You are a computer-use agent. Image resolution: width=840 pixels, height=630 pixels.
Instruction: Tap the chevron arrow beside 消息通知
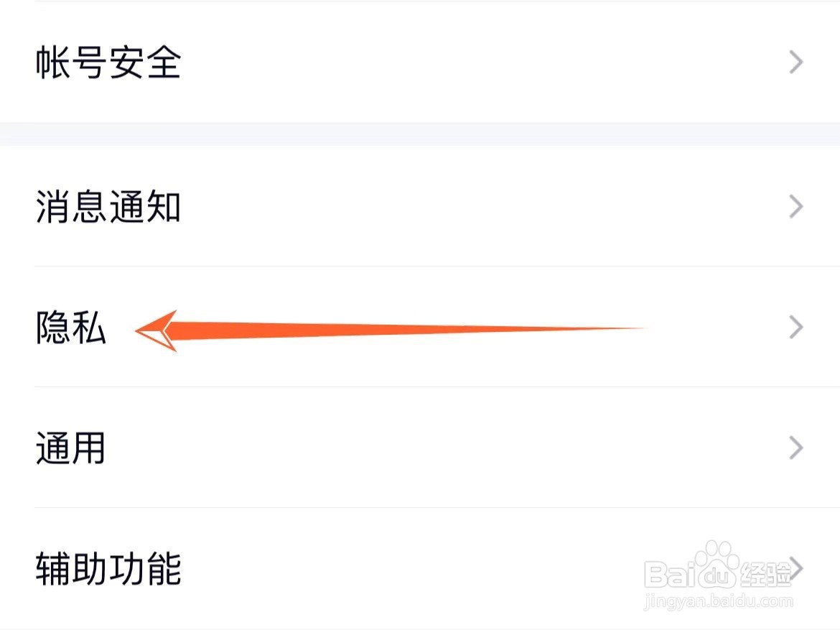(796, 206)
